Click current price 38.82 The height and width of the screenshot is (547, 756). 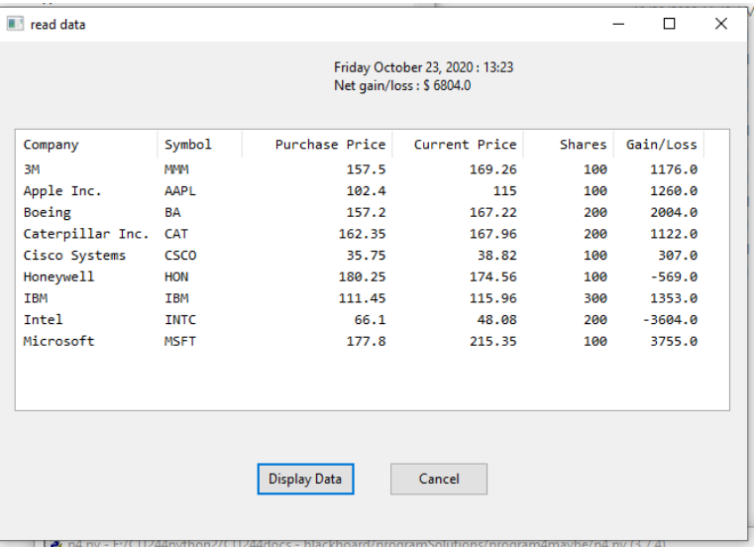[497, 256]
